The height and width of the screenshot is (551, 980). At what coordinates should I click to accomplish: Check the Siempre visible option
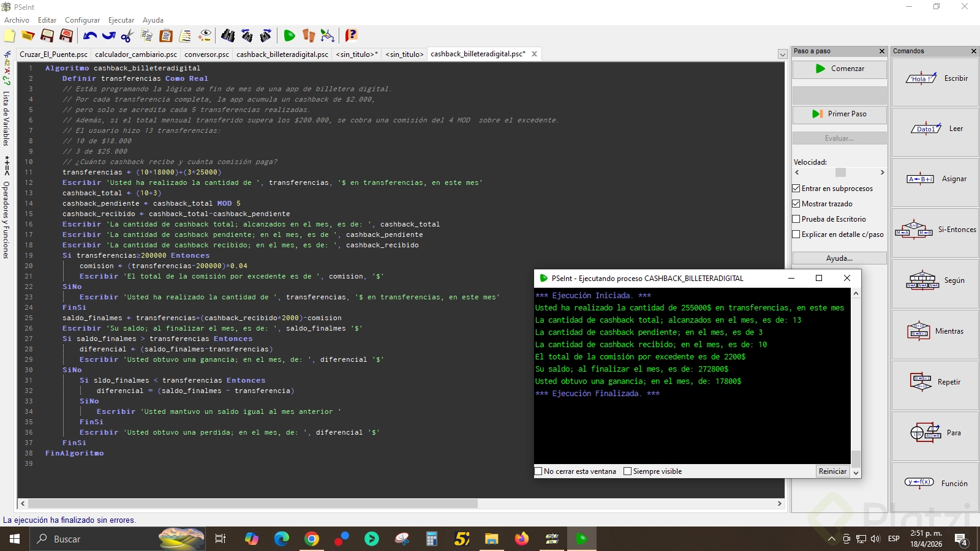tap(627, 471)
